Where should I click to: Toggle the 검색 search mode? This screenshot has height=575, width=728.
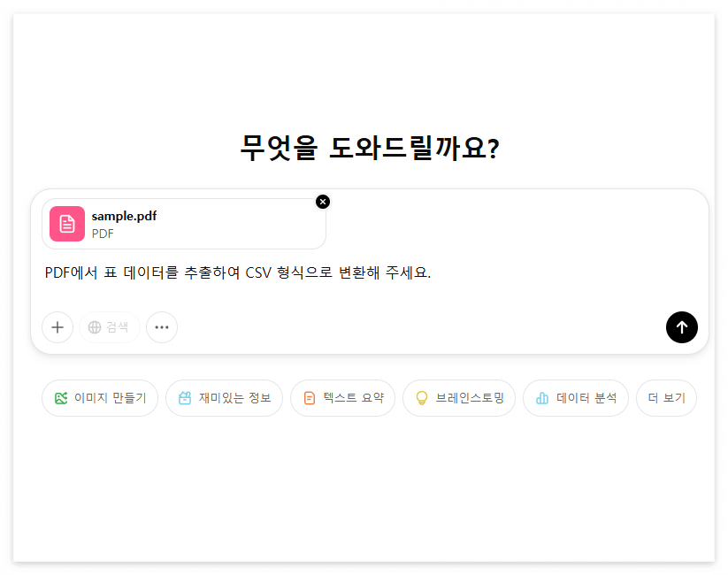[109, 327]
